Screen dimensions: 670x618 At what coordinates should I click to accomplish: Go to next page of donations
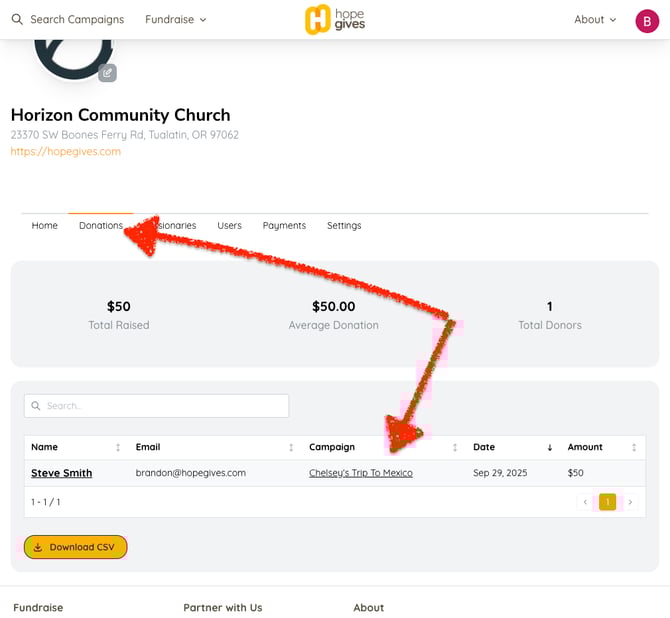pyautogui.click(x=629, y=502)
